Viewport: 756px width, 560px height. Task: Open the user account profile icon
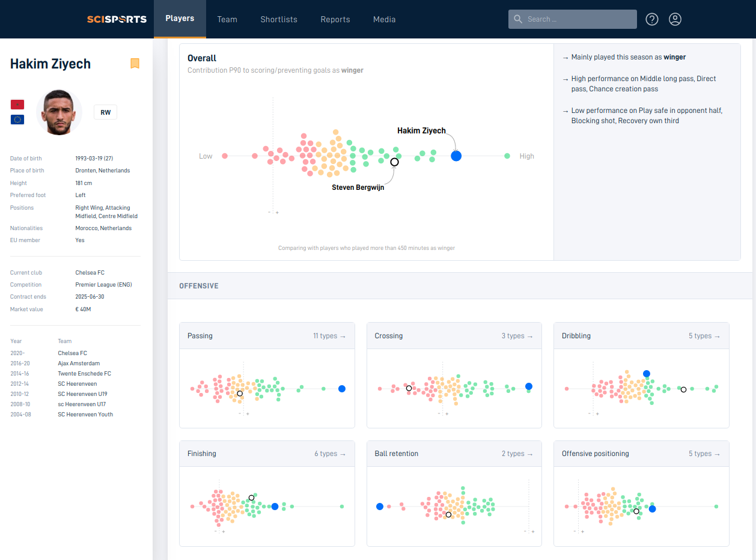point(675,19)
